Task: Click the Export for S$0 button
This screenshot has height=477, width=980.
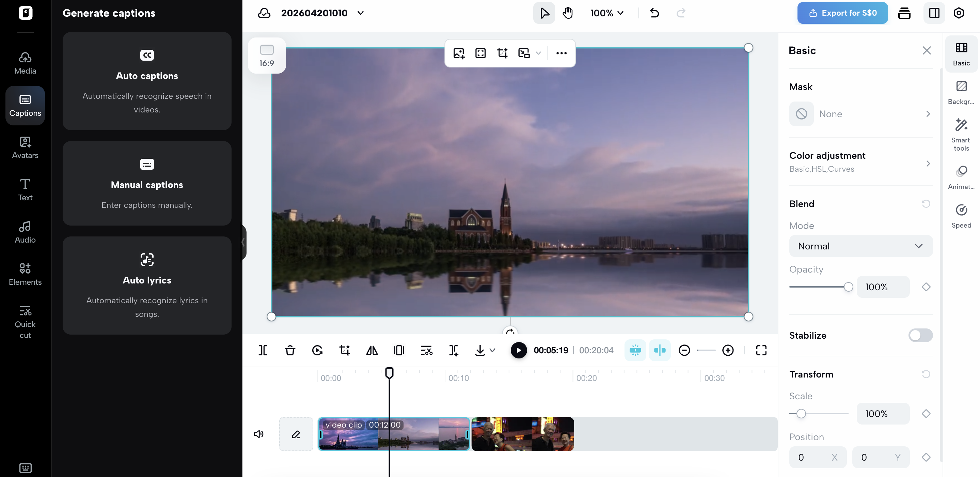Action: (842, 13)
